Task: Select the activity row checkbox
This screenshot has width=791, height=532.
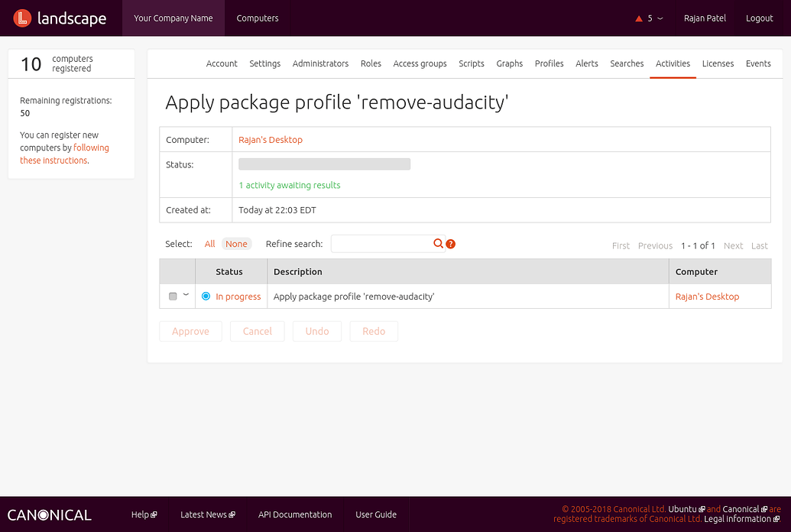Action: [x=172, y=296]
